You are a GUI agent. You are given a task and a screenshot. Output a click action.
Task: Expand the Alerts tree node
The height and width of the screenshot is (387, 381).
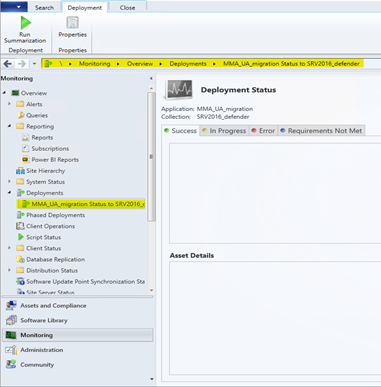click(9, 104)
